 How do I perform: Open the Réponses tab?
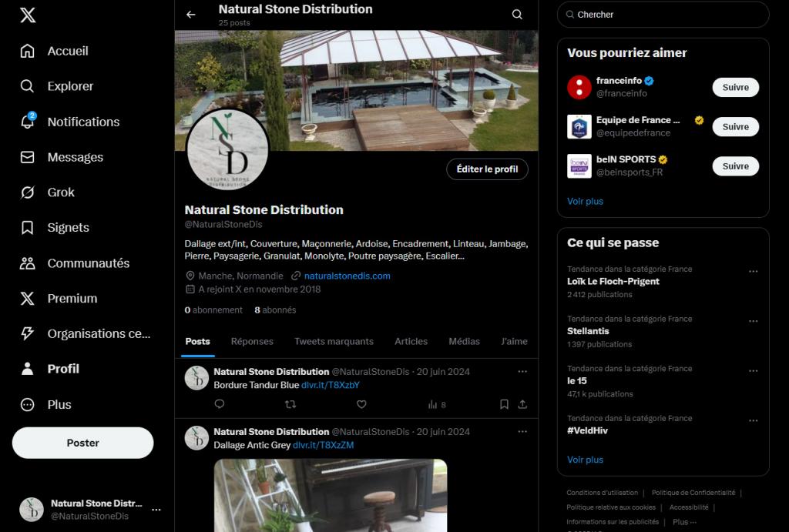click(x=250, y=341)
